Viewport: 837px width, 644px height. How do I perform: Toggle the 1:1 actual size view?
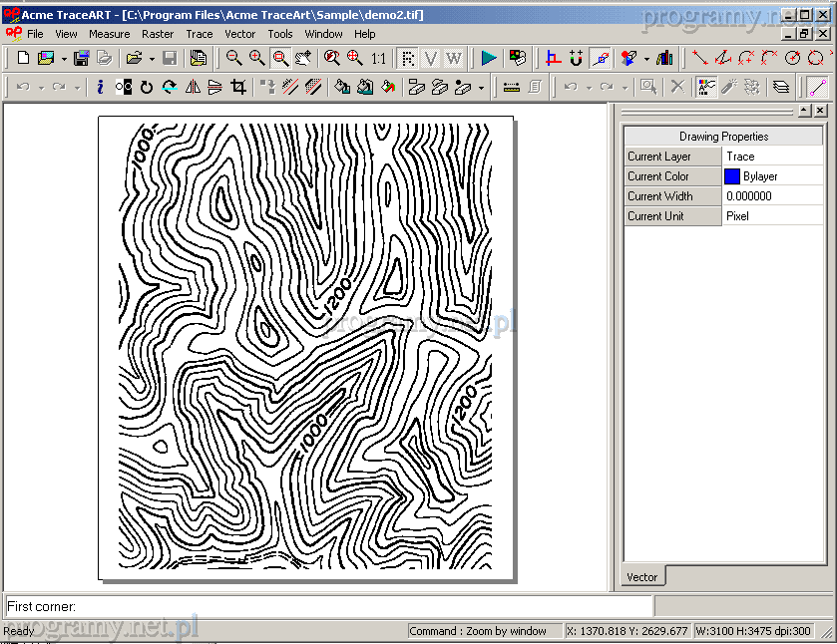pos(378,58)
